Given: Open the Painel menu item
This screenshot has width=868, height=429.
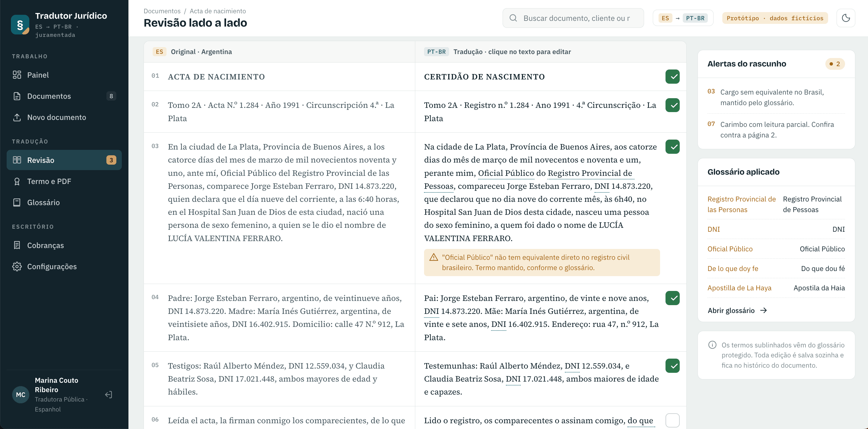Looking at the screenshot, I should pyautogui.click(x=64, y=75).
